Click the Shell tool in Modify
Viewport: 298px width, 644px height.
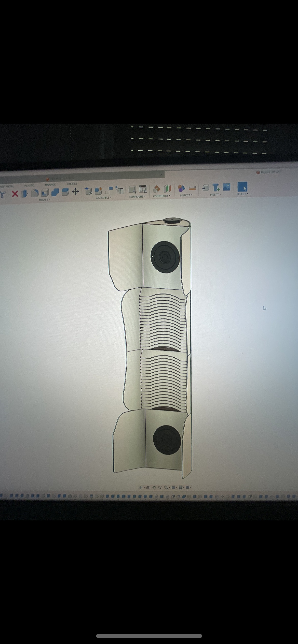[45, 193]
